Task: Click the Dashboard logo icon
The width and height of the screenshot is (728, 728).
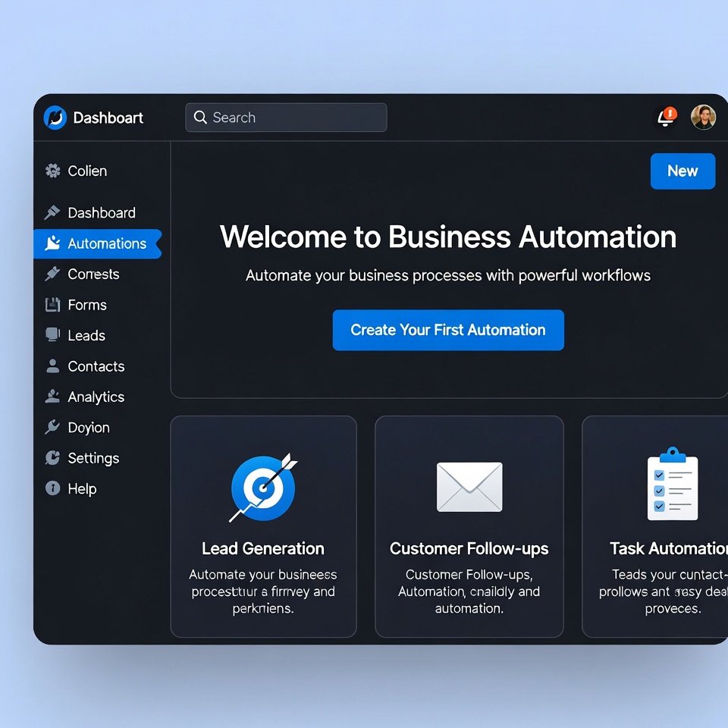Action: pos(54,118)
